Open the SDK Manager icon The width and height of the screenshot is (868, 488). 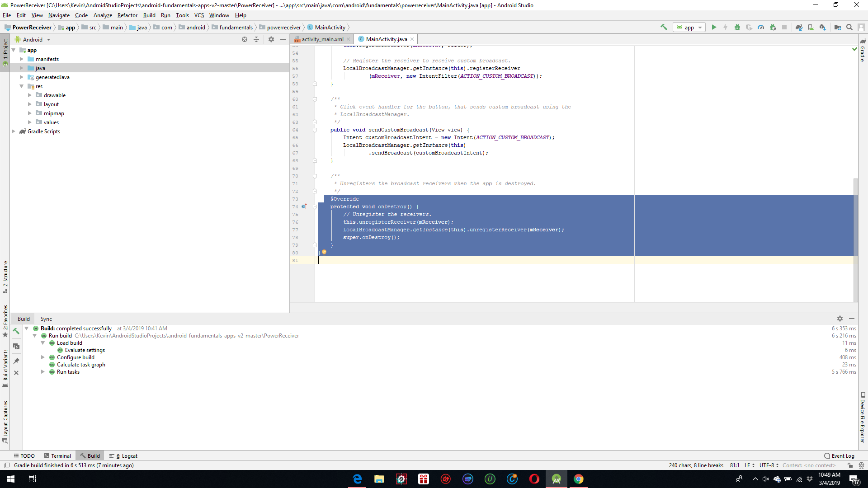point(822,27)
